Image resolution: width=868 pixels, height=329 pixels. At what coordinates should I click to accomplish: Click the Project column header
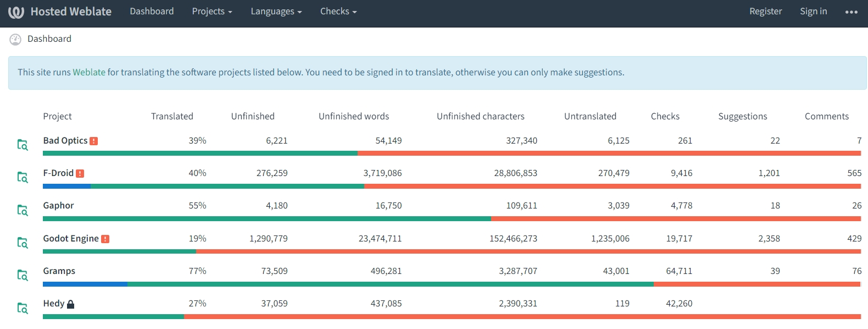(57, 116)
